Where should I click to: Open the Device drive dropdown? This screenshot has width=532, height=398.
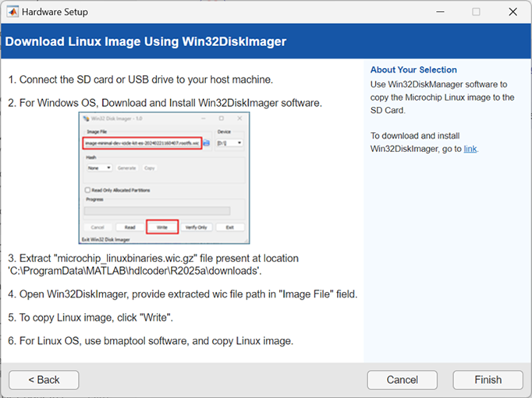pos(229,143)
